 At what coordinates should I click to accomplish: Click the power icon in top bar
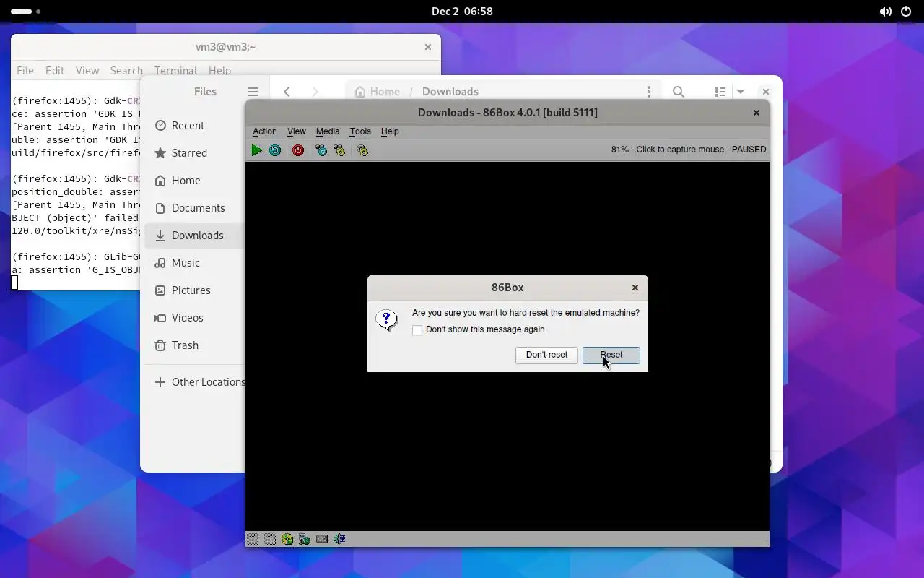906,12
